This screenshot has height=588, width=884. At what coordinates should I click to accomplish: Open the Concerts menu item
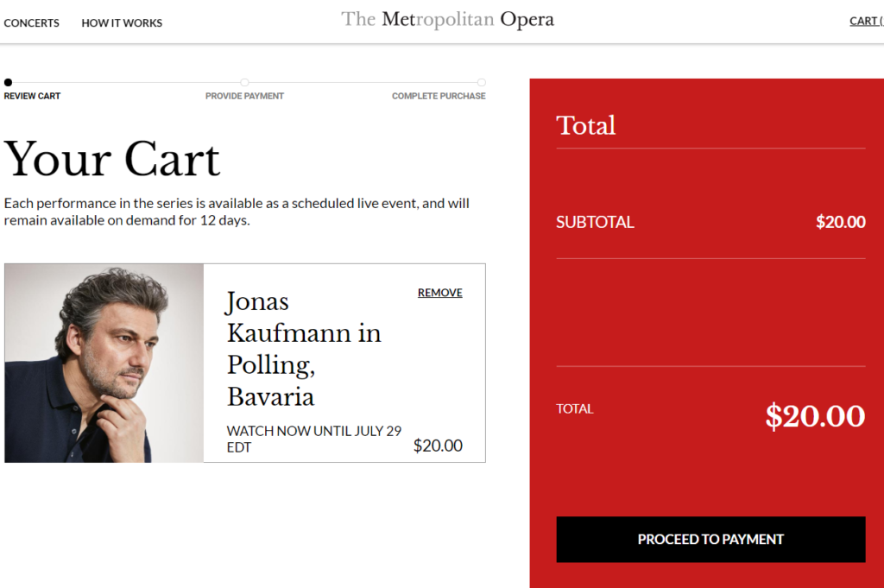pos(32,23)
